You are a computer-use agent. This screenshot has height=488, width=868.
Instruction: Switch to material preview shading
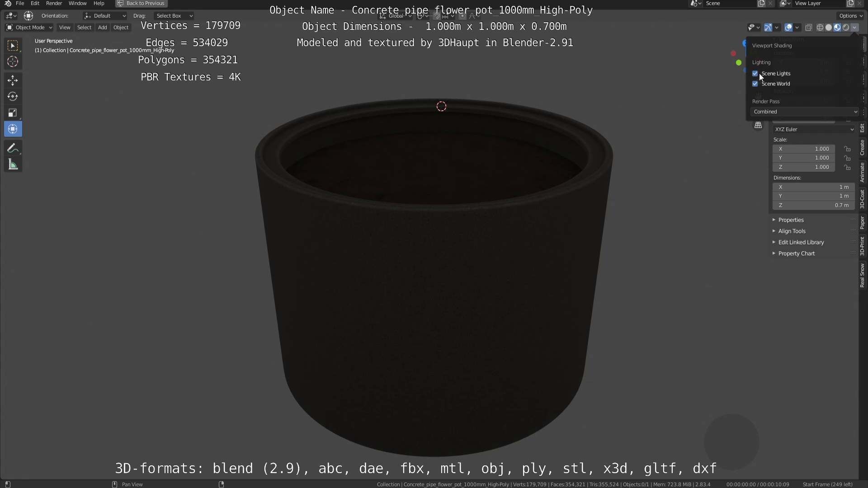[837, 28]
